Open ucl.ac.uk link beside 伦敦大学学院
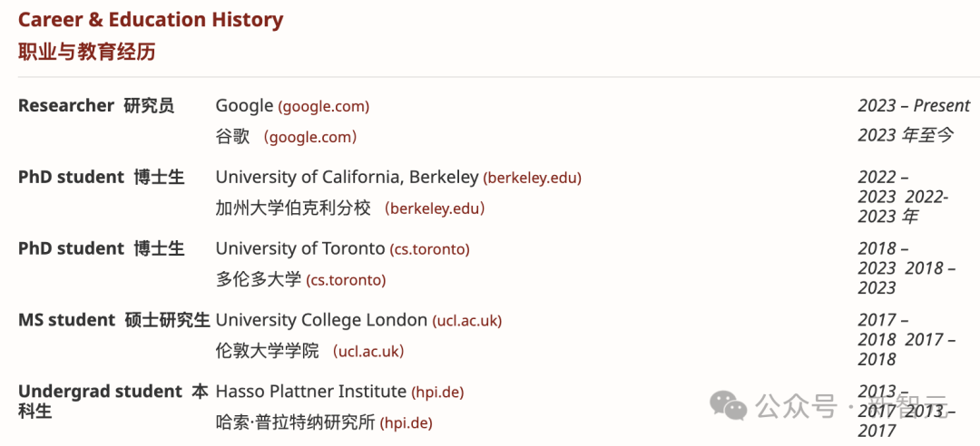980x446 pixels. pos(368,351)
